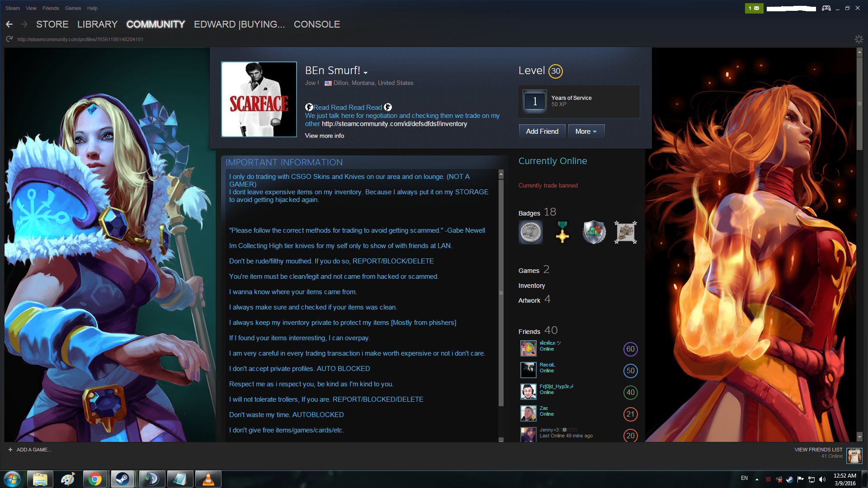
Task: Switch to the LIBRARY tab
Action: (x=97, y=24)
